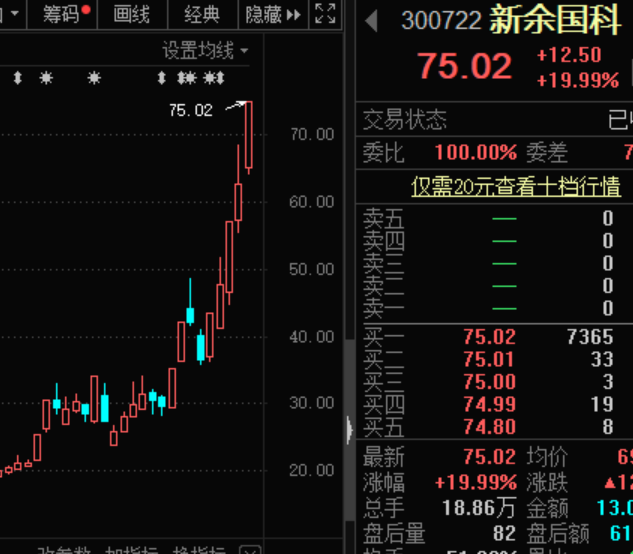The width and height of the screenshot is (633, 554).
Task: Click the first starburst event marker
Action: [x=46, y=78]
